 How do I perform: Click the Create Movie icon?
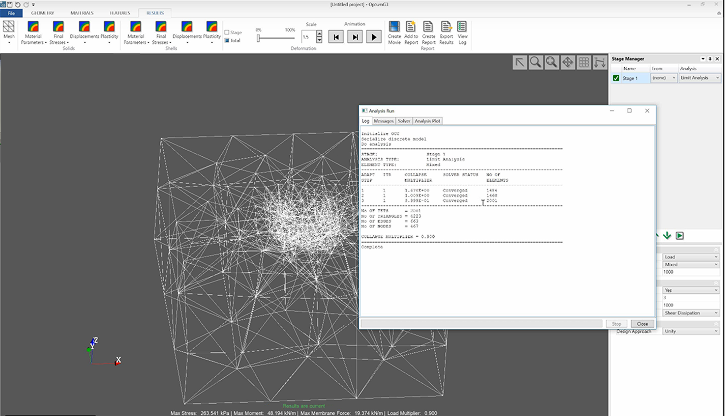pyautogui.click(x=394, y=32)
